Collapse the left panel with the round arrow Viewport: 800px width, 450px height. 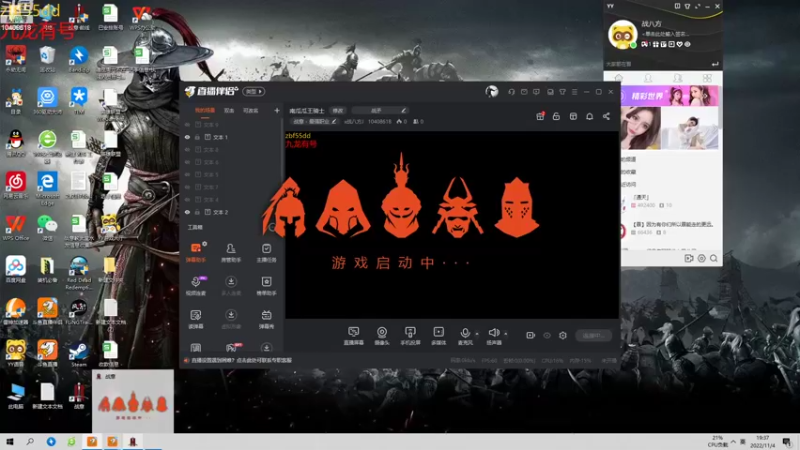[273, 228]
